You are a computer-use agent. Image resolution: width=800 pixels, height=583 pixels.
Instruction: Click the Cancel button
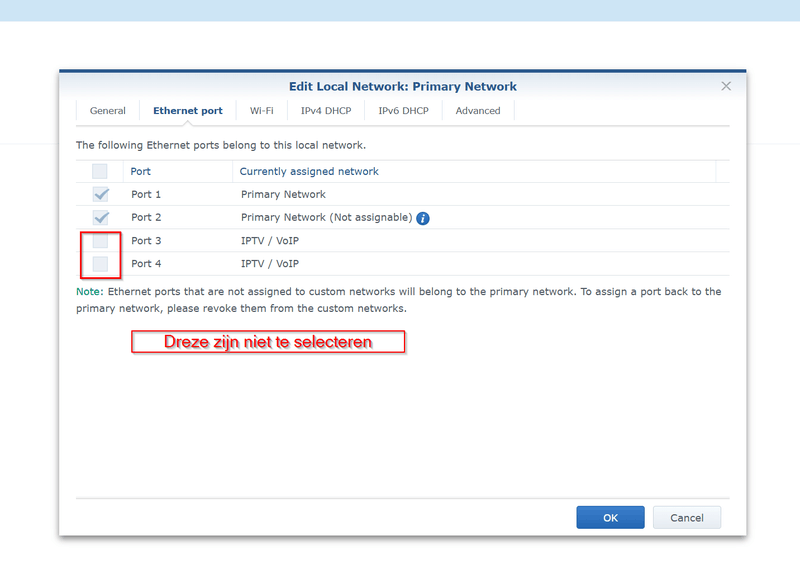(687, 518)
